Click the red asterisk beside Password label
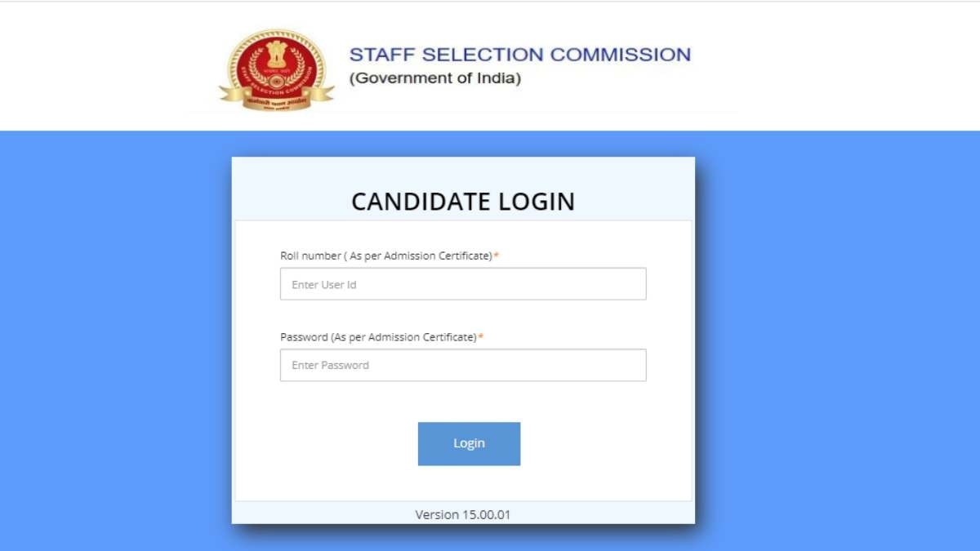The height and width of the screenshot is (551, 980). tap(484, 335)
